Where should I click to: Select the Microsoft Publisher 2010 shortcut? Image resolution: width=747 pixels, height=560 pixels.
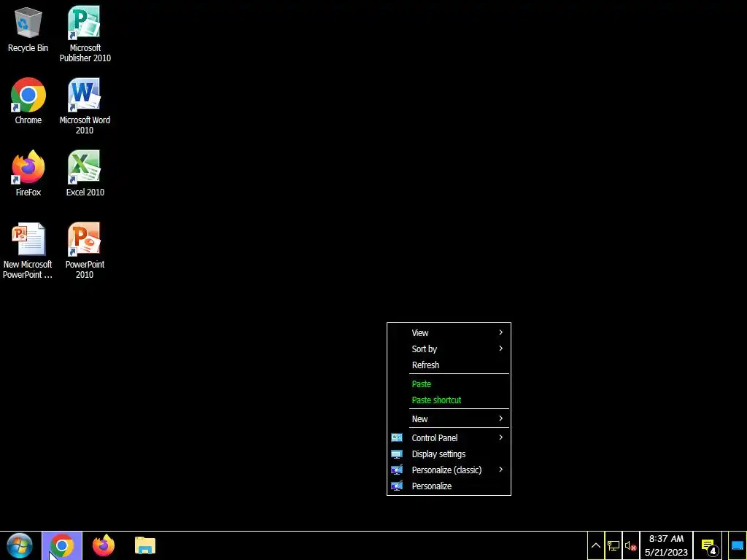[85, 34]
